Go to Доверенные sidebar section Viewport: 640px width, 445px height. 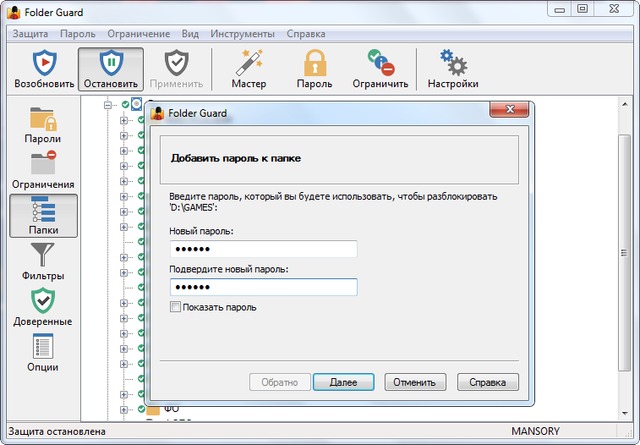pyautogui.click(x=42, y=307)
